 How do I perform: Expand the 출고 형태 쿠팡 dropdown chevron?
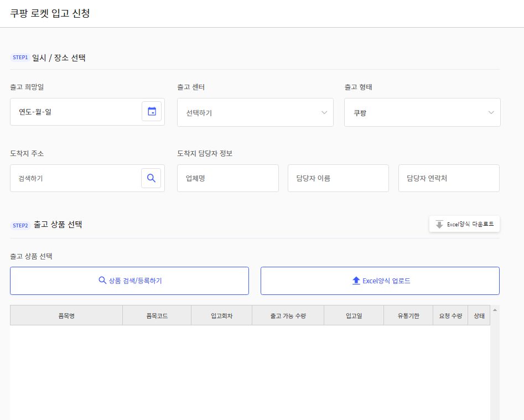491,112
